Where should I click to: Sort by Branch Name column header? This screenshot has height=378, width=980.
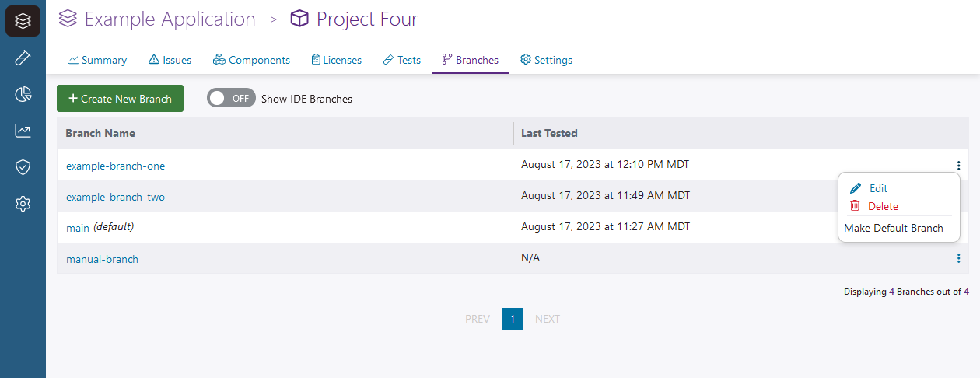pyautogui.click(x=100, y=133)
